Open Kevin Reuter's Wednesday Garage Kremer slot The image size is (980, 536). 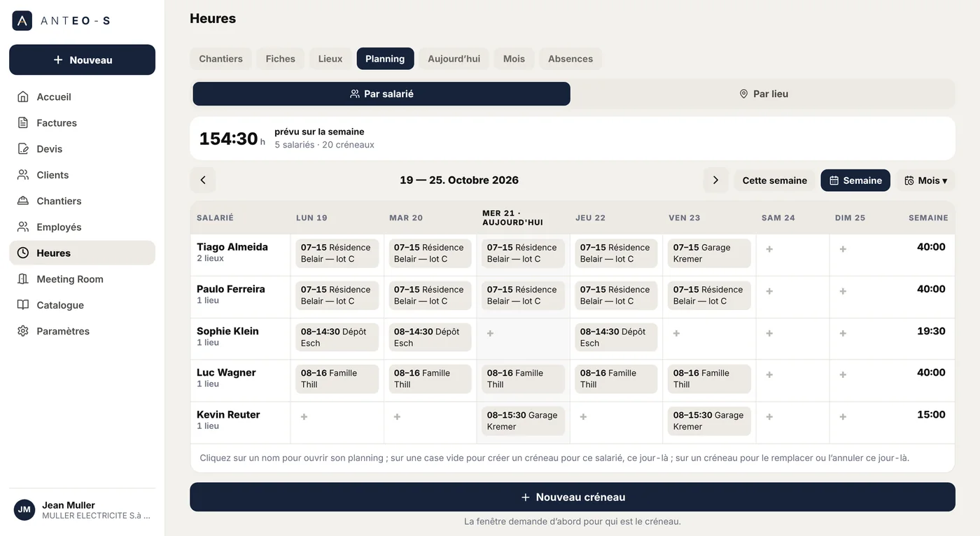[524, 421]
